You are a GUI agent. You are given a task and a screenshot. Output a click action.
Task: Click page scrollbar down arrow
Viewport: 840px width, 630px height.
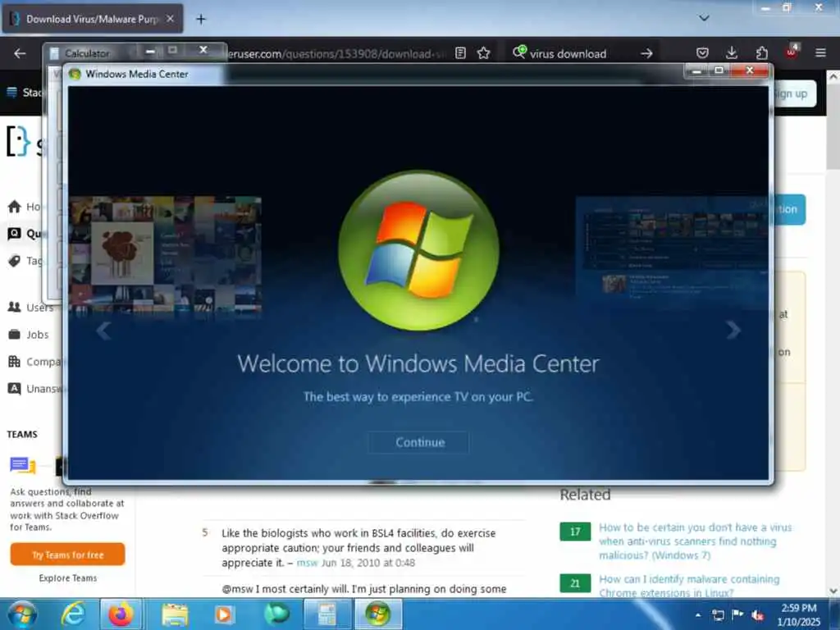coord(833,591)
